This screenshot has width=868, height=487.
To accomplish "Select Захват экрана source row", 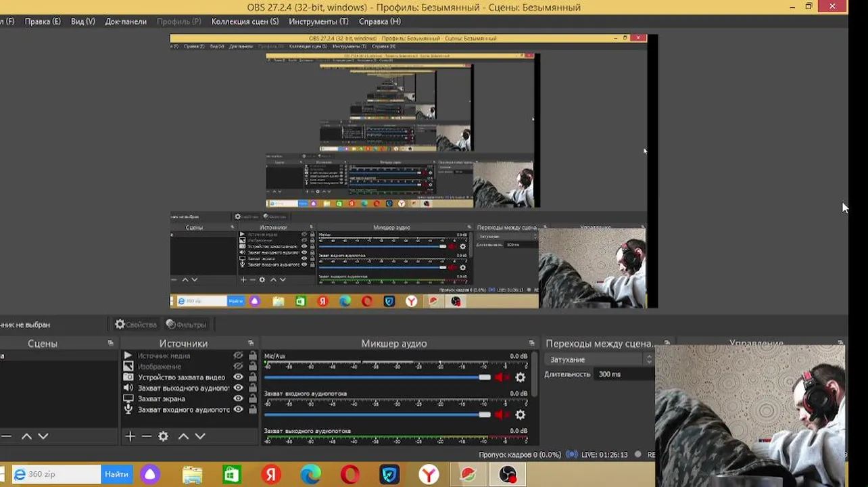I will (x=162, y=399).
